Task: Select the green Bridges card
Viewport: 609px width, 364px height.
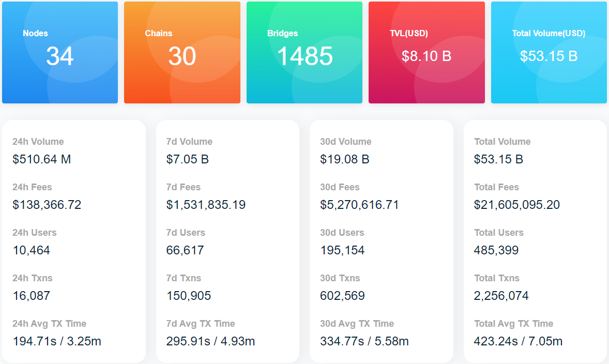Action: 304,52
